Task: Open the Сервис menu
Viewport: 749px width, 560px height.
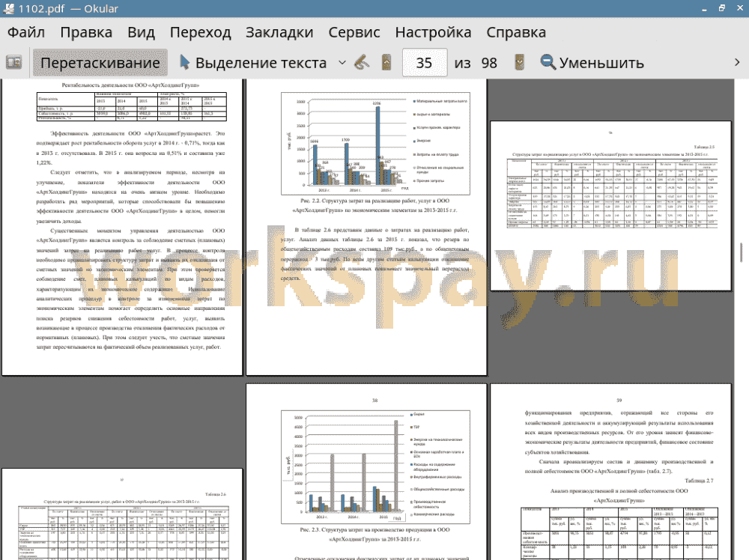Action: click(354, 32)
